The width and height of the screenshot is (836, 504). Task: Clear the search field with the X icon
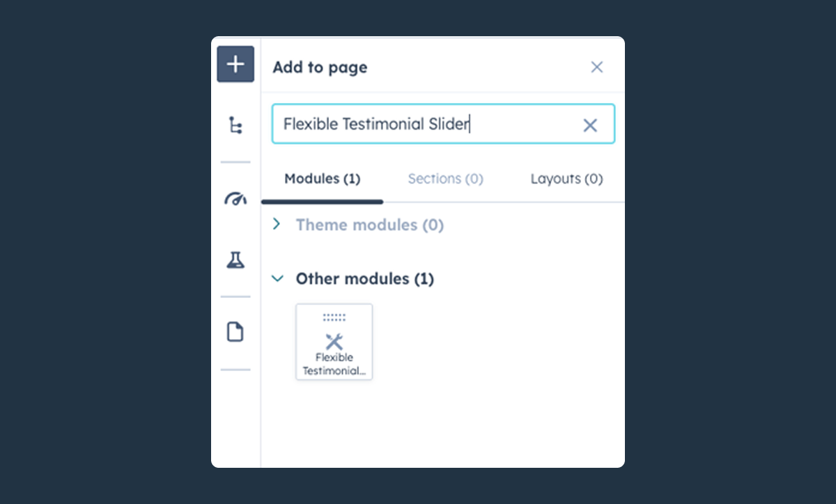click(590, 125)
